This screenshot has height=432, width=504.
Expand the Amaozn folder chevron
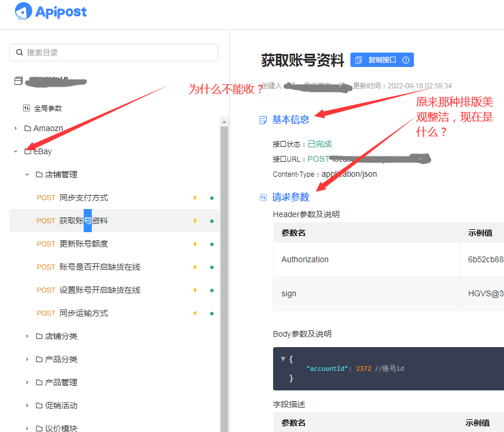[16, 128]
